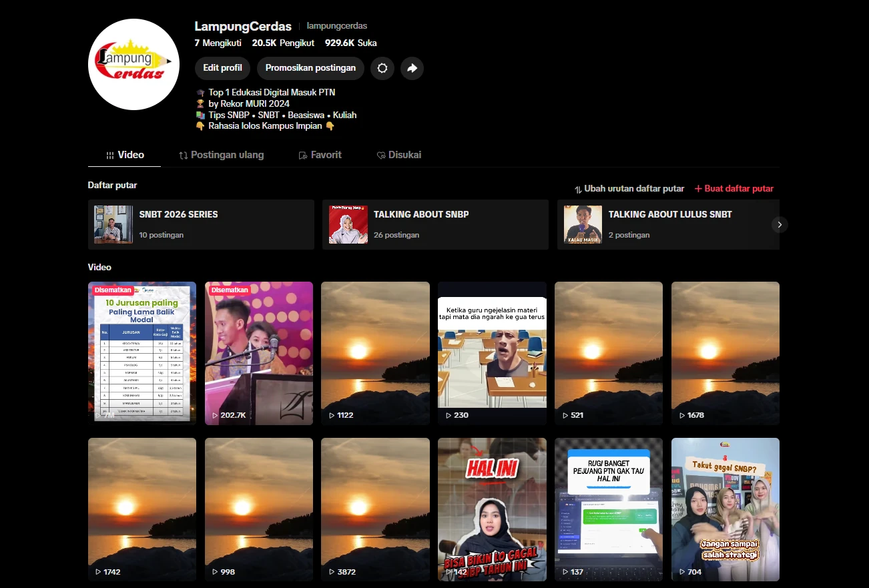
Task: Open the TALKING ABOUT LULUS SNBT playlist
Action: (668, 225)
